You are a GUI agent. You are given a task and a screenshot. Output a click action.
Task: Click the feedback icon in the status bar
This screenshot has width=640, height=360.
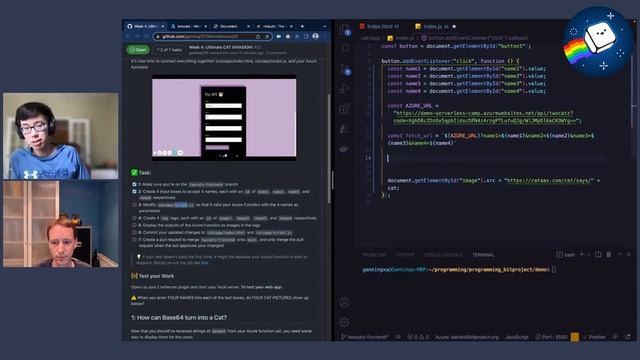(x=615, y=337)
